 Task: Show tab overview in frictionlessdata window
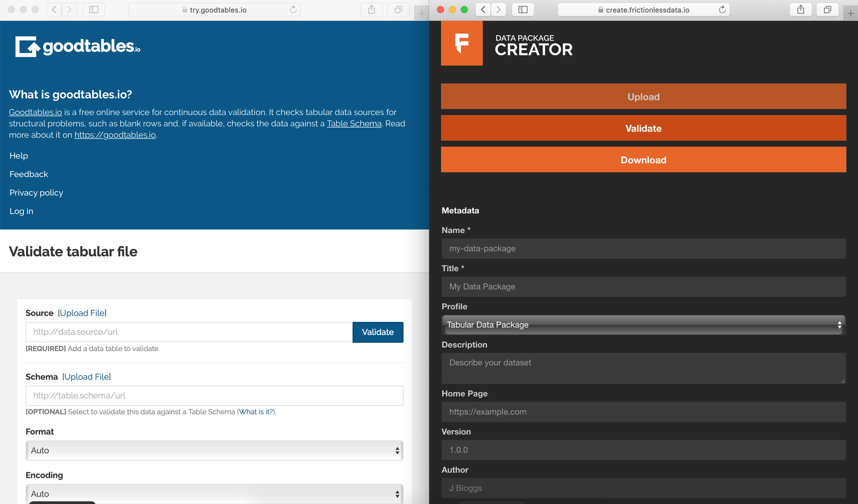pyautogui.click(x=827, y=10)
